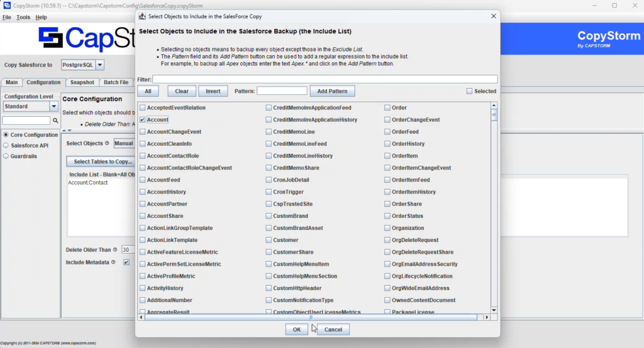
Task: Click the Invert button
Action: (213, 91)
